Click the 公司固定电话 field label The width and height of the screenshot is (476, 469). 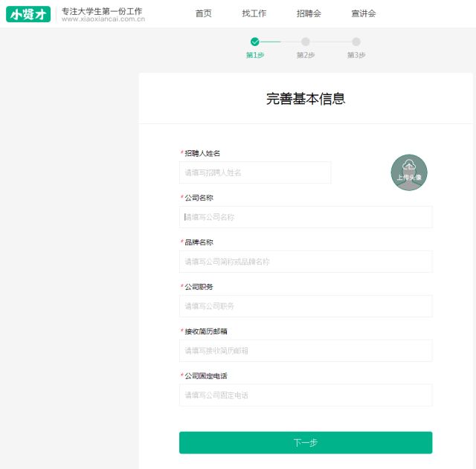click(x=206, y=376)
